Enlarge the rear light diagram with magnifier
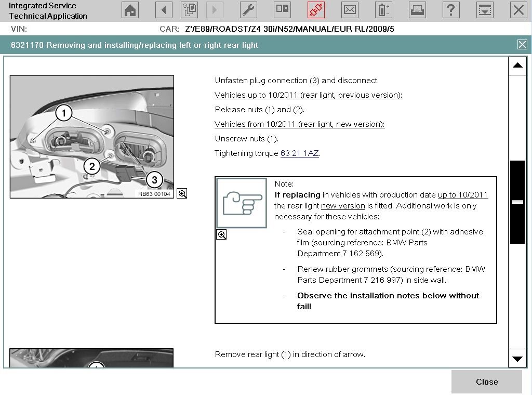 click(182, 193)
